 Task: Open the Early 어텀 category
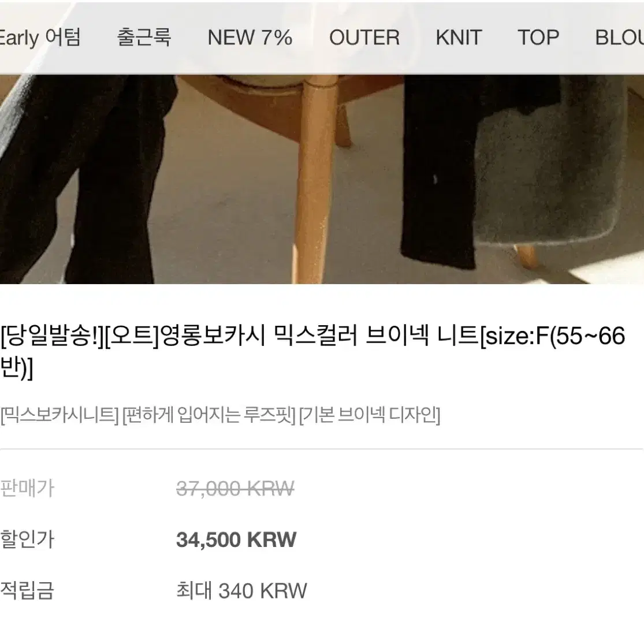pyautogui.click(x=40, y=38)
